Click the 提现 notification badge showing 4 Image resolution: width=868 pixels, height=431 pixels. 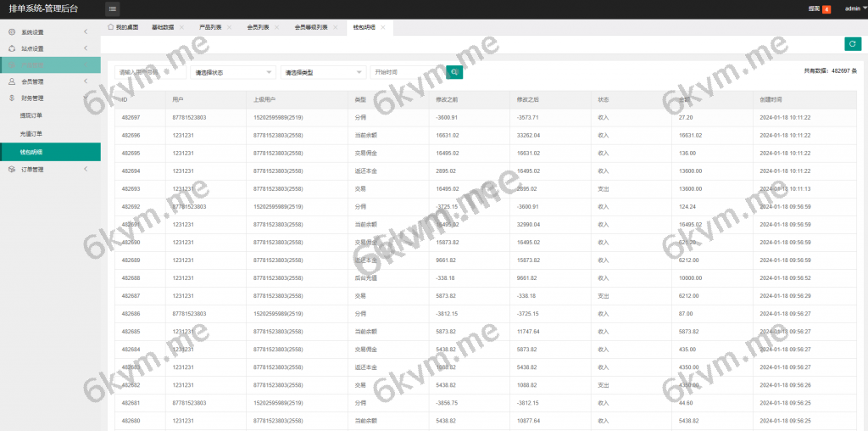point(826,9)
